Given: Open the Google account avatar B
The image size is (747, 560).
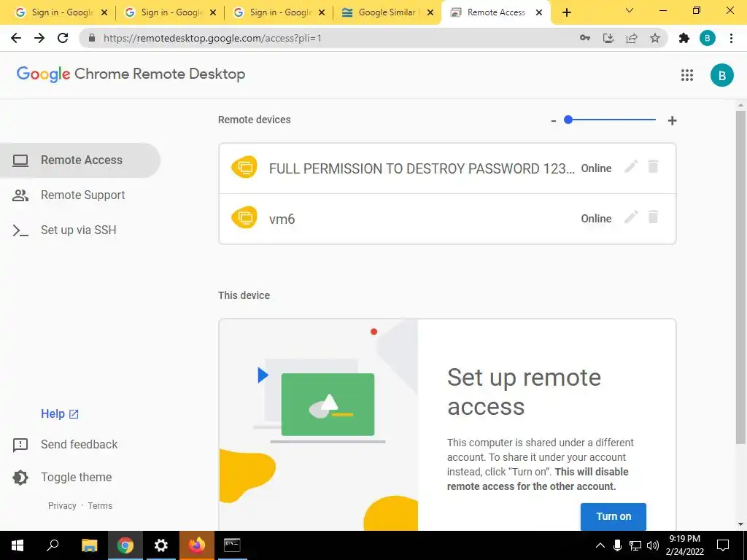Looking at the screenshot, I should (x=721, y=75).
